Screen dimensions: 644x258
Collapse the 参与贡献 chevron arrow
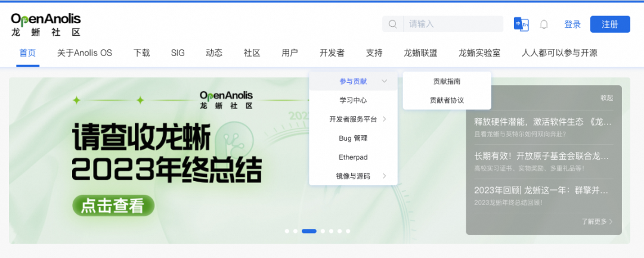pyautogui.click(x=384, y=81)
